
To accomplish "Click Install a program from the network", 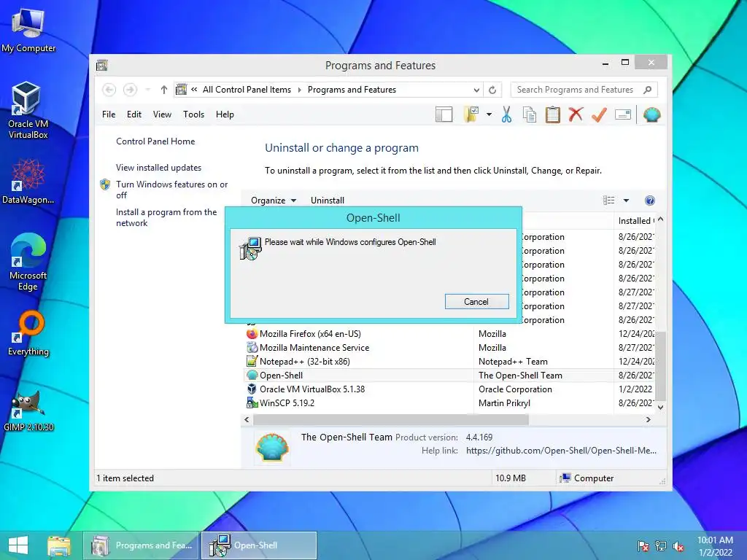I will 166,217.
